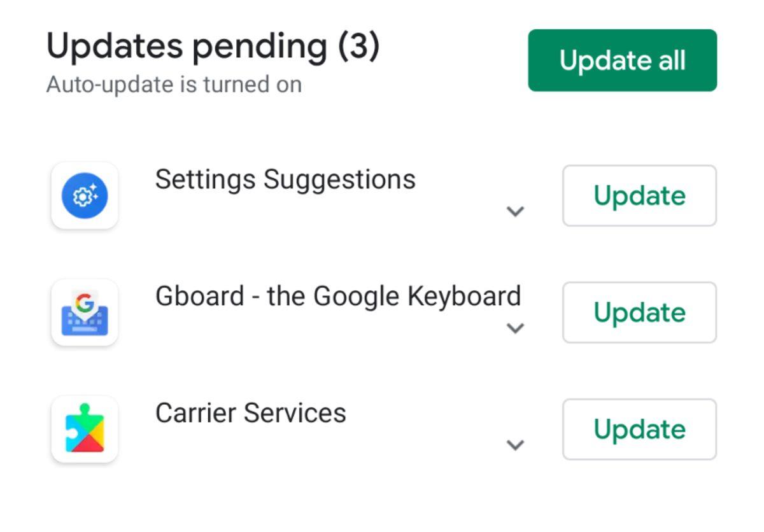The width and height of the screenshot is (764, 532).
Task: Select the Carrier Services app name
Action: coord(251,413)
